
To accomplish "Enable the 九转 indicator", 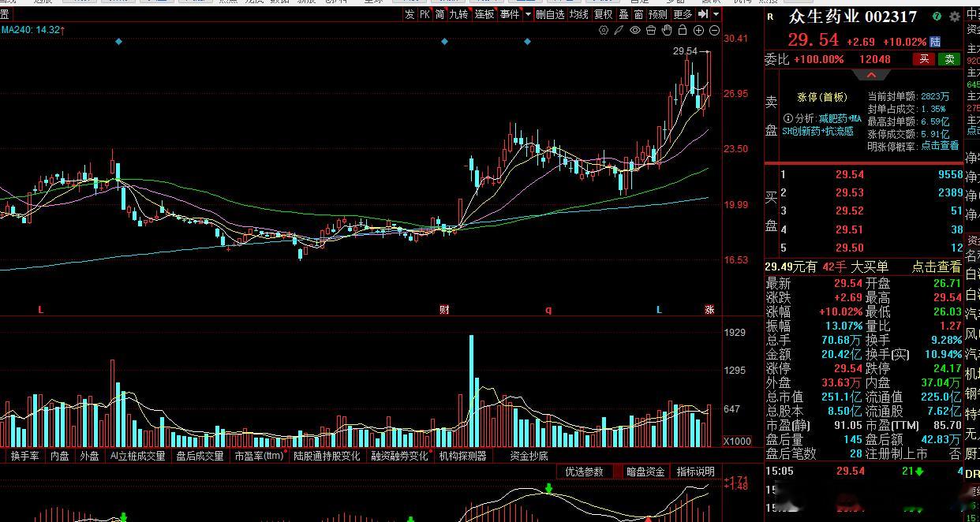I will [x=458, y=14].
